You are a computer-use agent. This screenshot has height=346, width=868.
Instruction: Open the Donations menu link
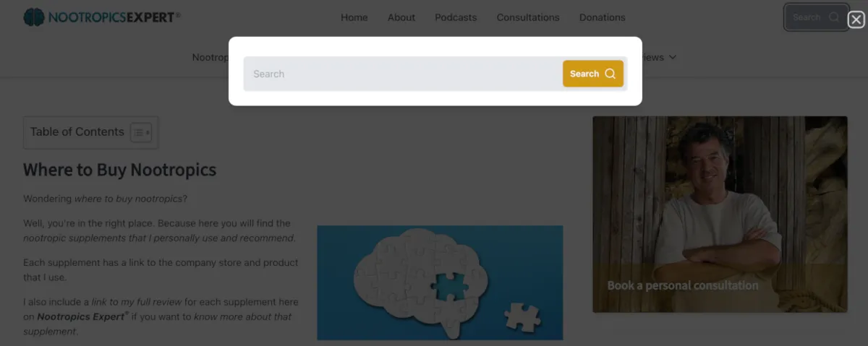603,17
